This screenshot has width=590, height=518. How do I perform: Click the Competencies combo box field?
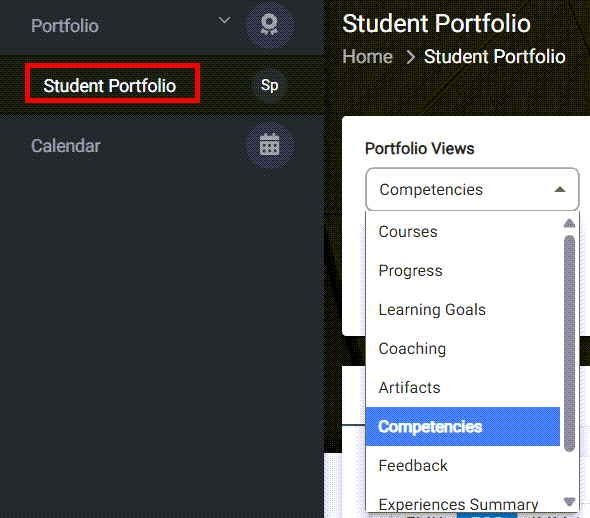coord(472,189)
